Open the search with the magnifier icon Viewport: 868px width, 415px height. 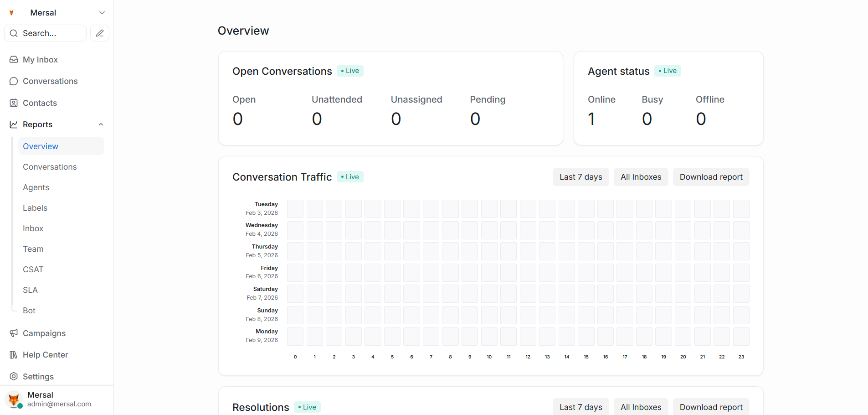click(14, 33)
